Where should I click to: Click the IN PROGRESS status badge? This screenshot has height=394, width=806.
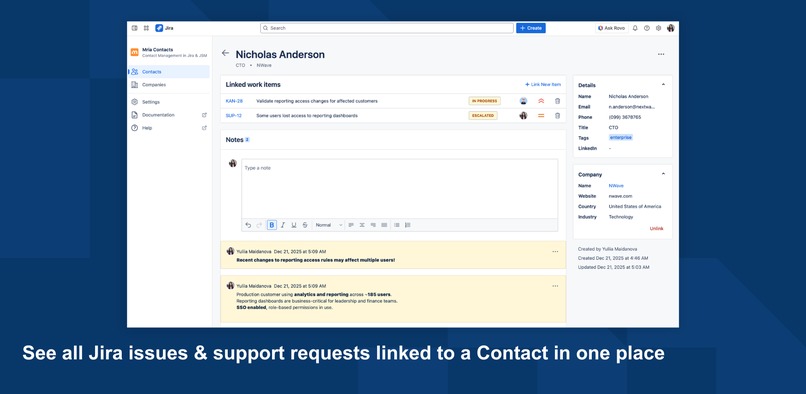[x=484, y=101]
